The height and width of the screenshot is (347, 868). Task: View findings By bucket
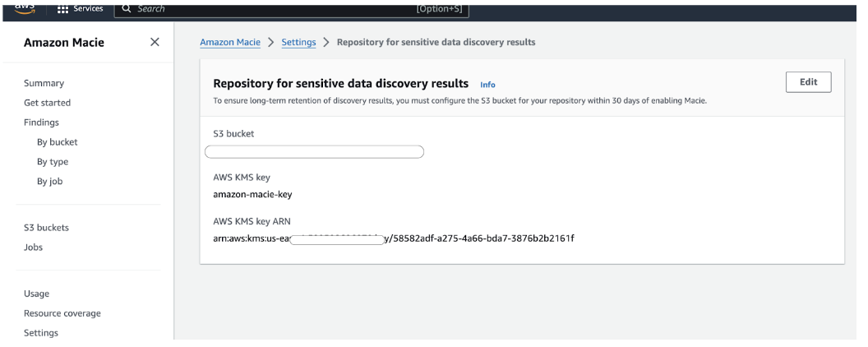click(57, 142)
